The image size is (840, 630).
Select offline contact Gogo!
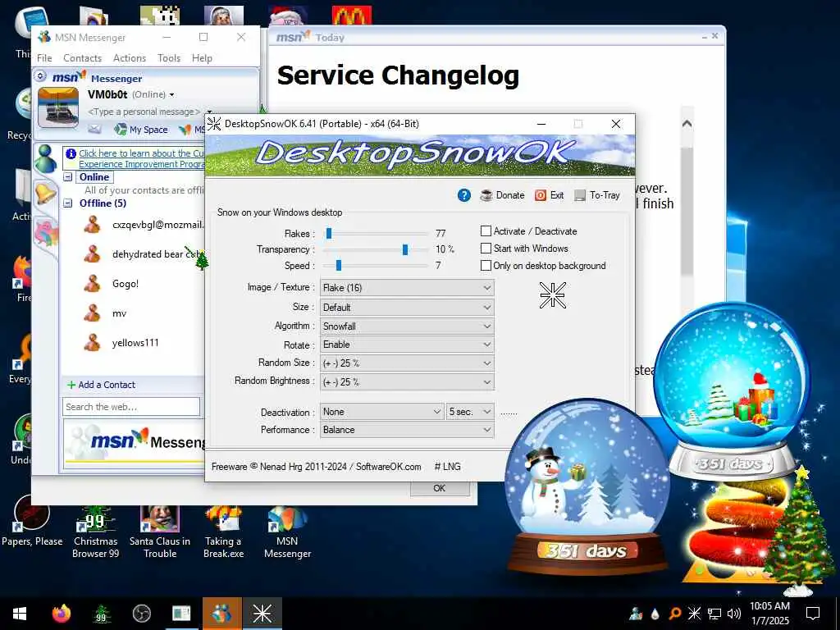(x=126, y=283)
